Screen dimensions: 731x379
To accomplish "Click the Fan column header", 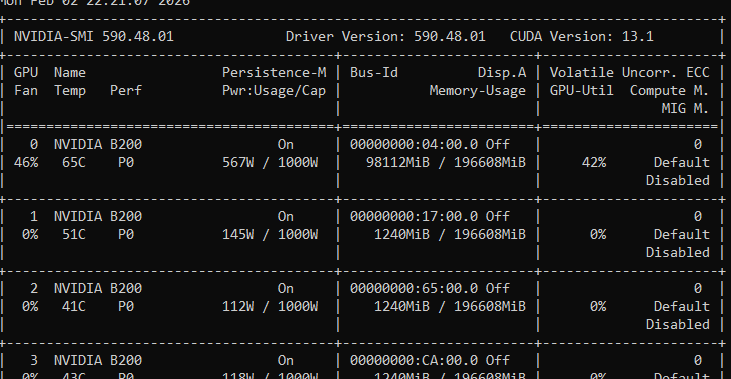I will tap(26, 90).
